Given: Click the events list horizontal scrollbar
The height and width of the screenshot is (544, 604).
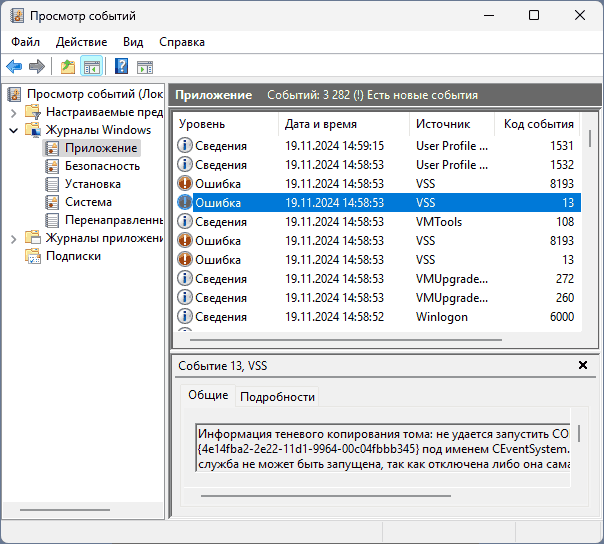Looking at the screenshot, I should (x=346, y=340).
